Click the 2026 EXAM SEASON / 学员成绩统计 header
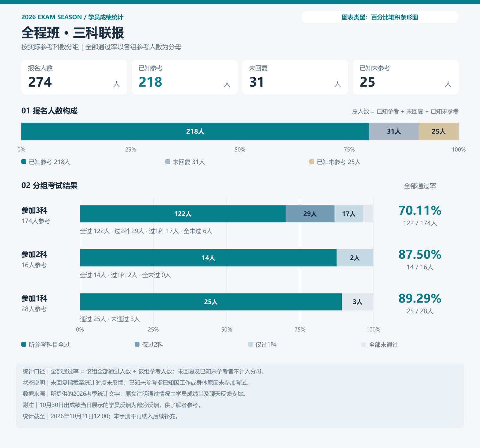480x448 pixels. click(72, 17)
